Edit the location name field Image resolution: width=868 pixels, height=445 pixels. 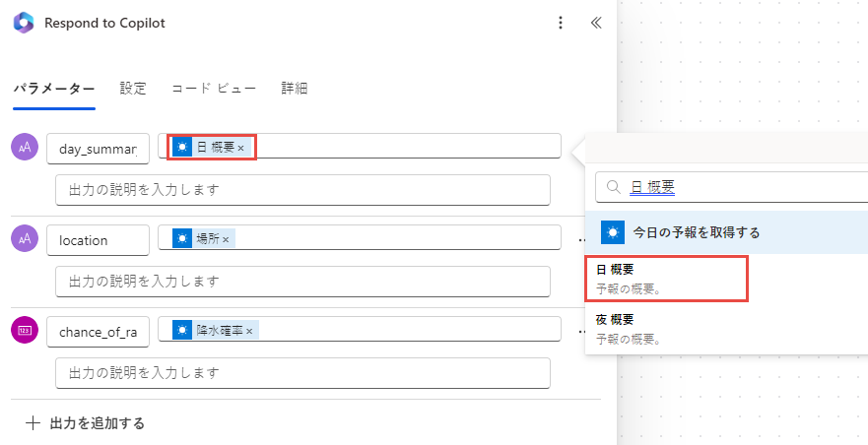point(98,240)
